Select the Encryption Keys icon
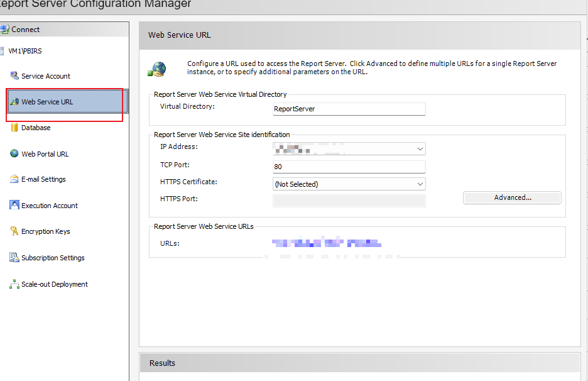 click(14, 231)
